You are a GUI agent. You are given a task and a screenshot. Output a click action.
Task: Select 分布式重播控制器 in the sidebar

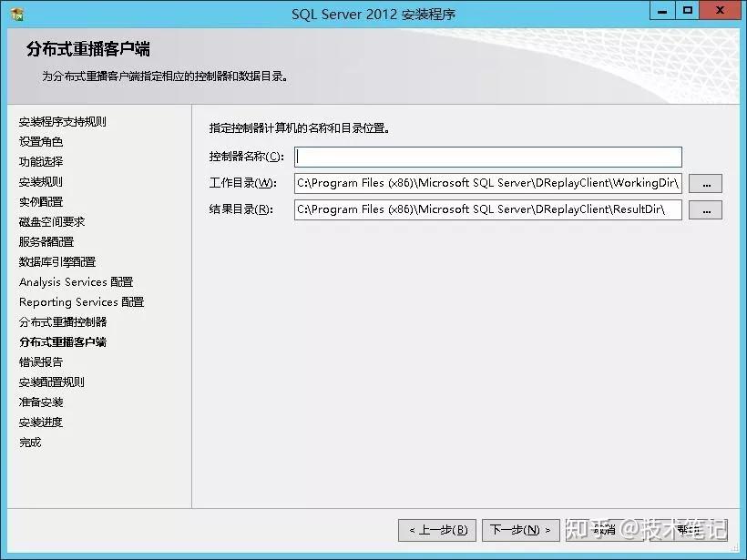click(x=62, y=321)
